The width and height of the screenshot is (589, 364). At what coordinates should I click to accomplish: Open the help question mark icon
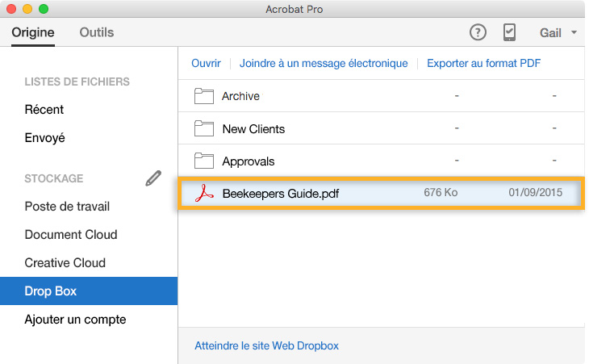click(x=478, y=32)
